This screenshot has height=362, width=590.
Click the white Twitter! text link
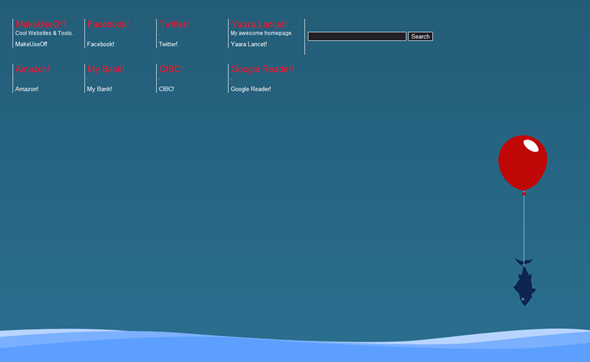(x=168, y=44)
